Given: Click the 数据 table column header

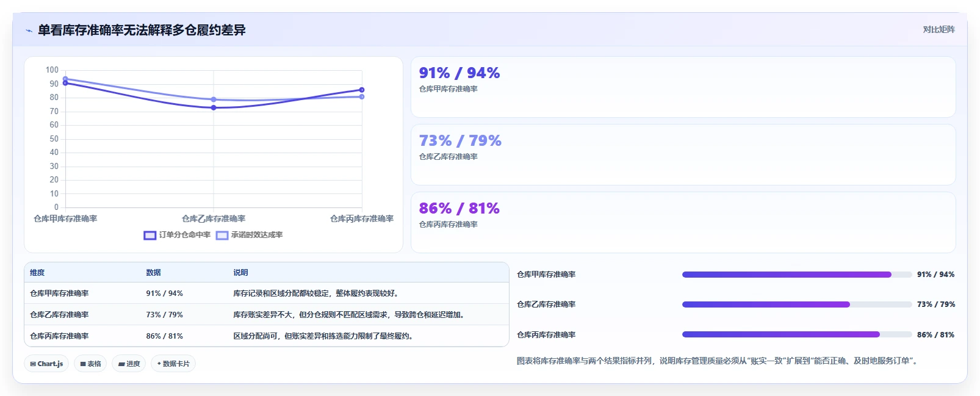Looking at the screenshot, I should coord(153,273).
